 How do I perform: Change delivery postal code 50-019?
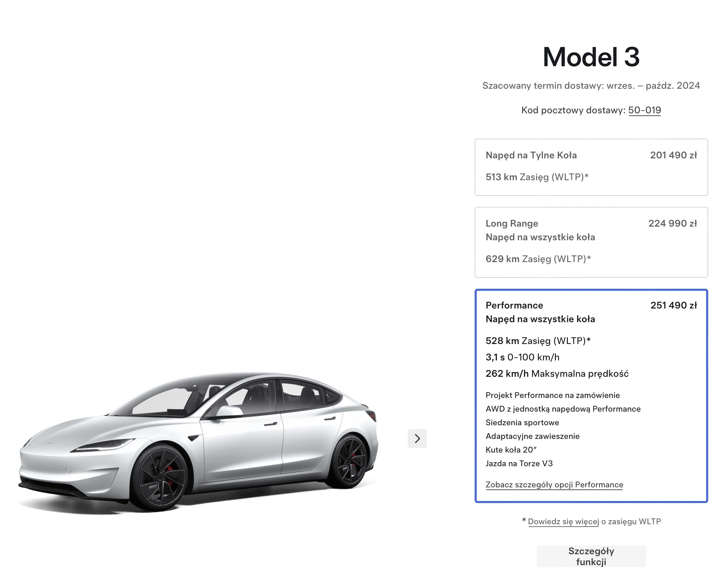coord(644,110)
